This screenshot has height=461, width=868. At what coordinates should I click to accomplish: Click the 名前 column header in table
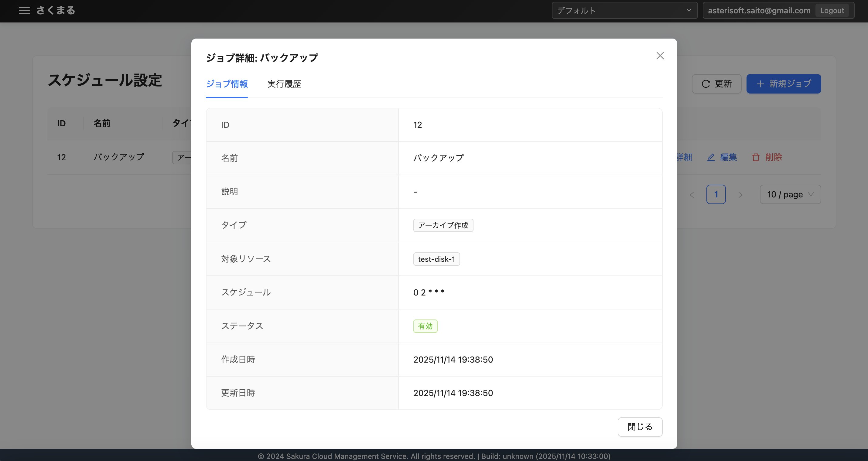point(102,123)
